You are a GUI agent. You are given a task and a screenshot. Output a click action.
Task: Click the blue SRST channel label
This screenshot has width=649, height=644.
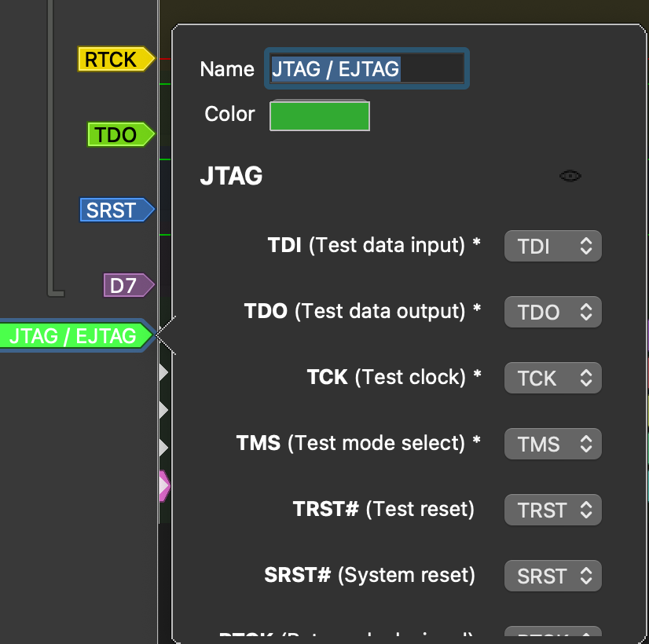[117, 210]
